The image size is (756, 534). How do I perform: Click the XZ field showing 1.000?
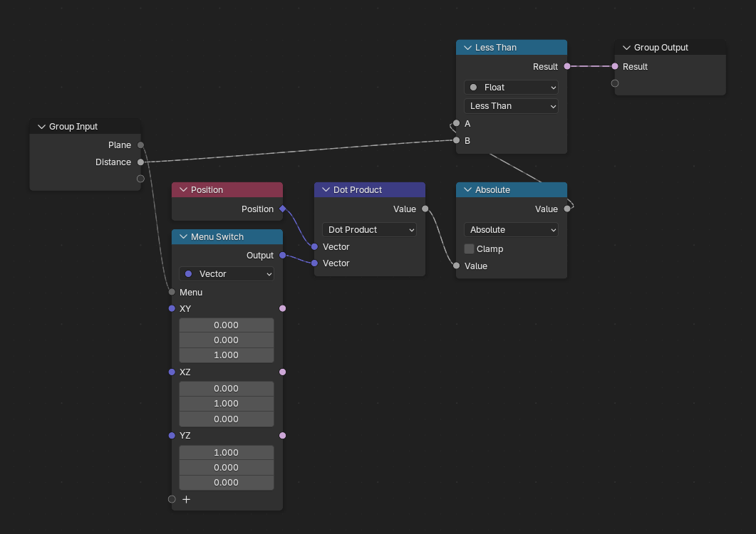tap(227, 404)
